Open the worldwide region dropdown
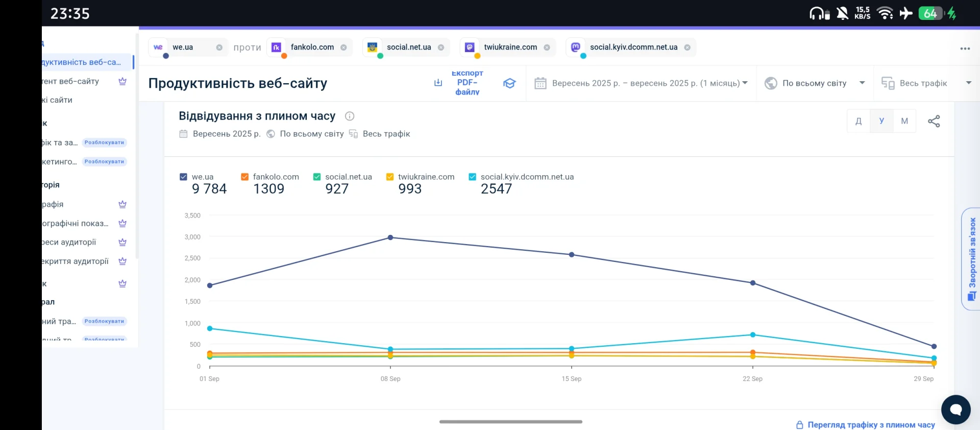 (x=815, y=83)
